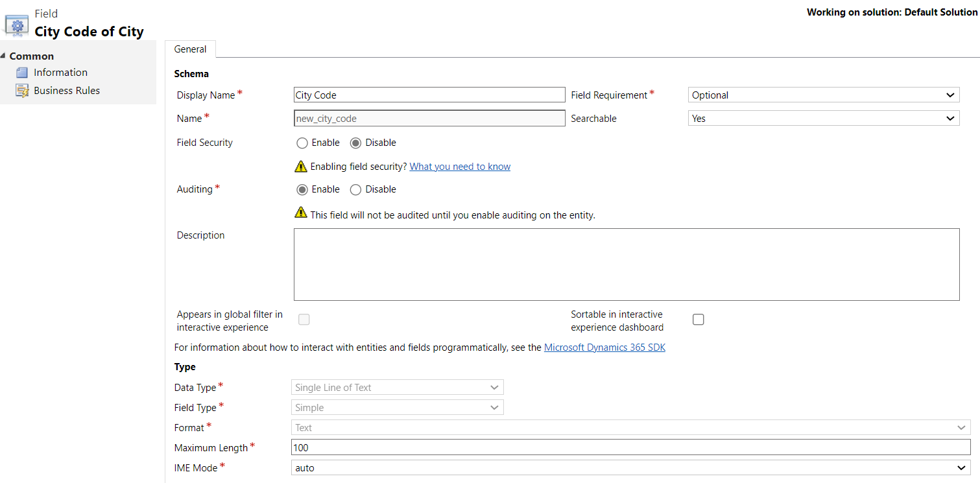Check Sortable in interactive experience dashboard
Image resolution: width=980 pixels, height=483 pixels.
[698, 320]
